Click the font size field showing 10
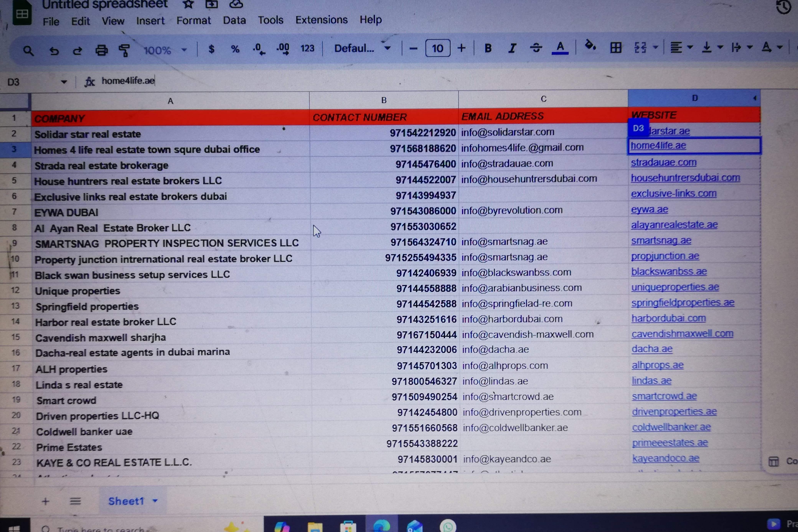 pos(438,48)
